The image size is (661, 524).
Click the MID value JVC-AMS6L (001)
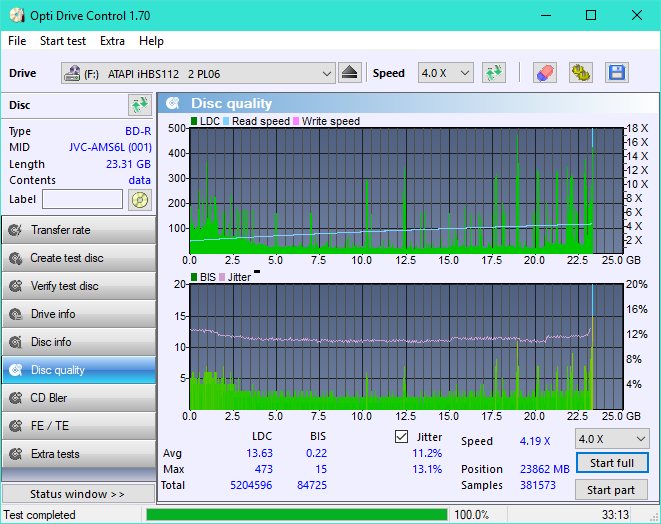(x=110, y=147)
